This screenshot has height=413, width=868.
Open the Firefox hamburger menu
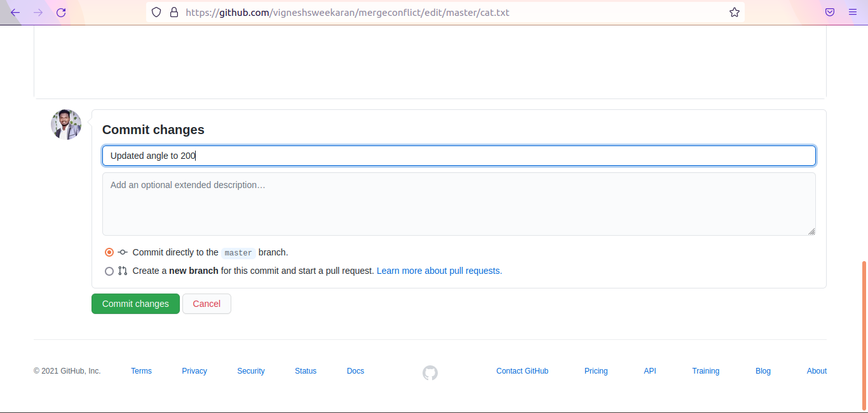tap(853, 12)
